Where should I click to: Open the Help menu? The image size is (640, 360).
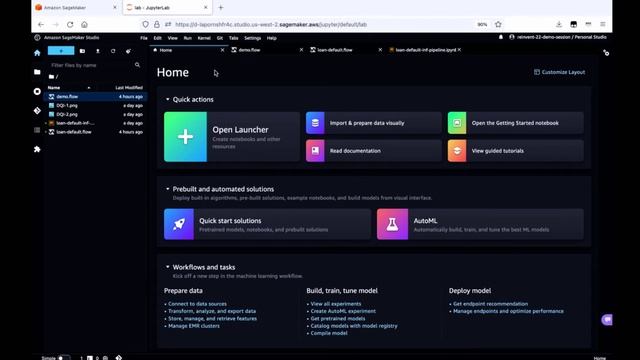pos(271,38)
